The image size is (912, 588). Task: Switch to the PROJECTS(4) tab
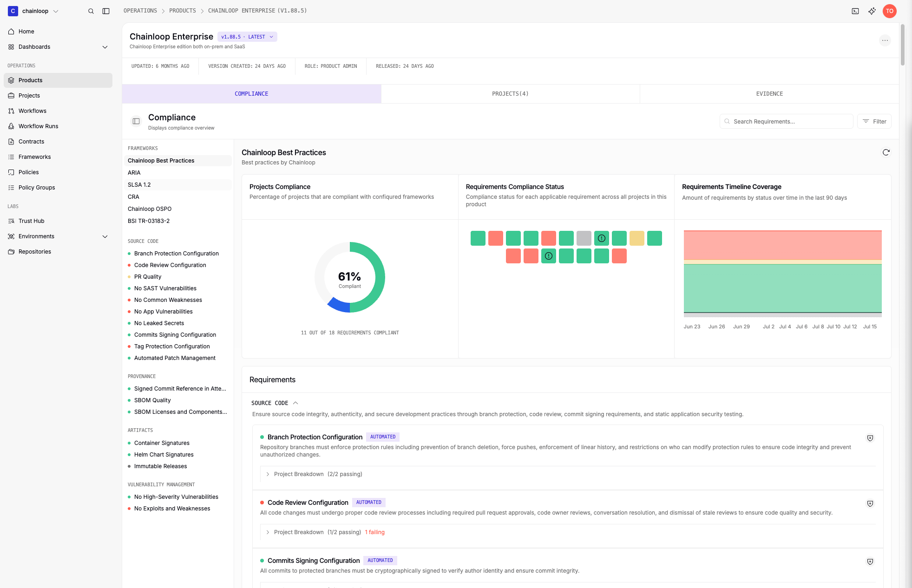tap(510, 94)
